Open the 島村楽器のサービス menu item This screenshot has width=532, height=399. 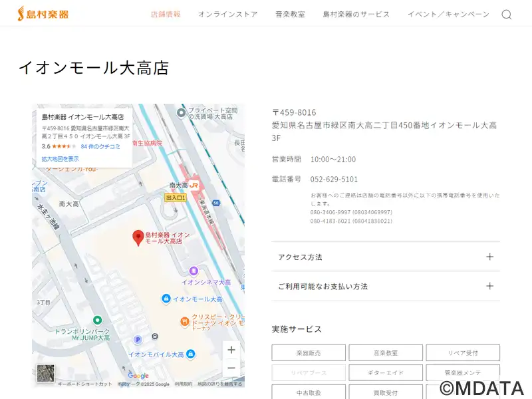pos(356,14)
